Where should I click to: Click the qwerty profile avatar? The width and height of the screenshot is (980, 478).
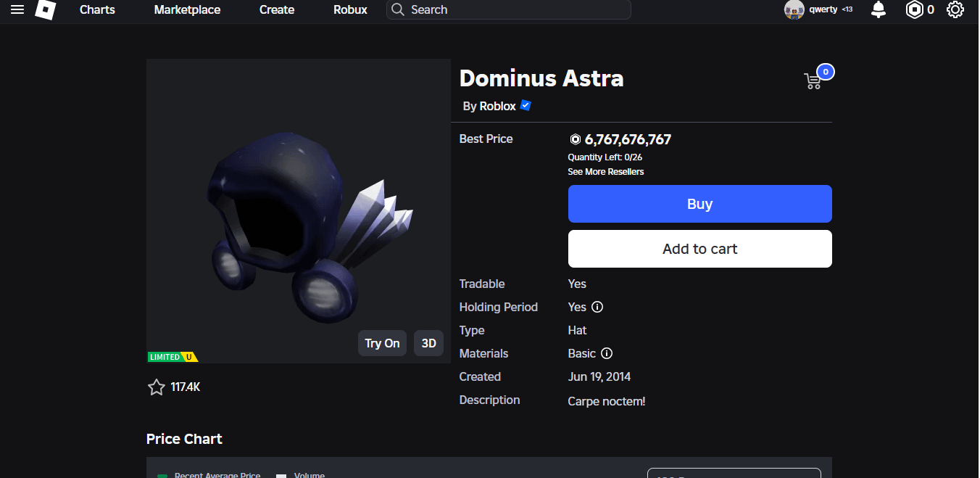point(794,9)
